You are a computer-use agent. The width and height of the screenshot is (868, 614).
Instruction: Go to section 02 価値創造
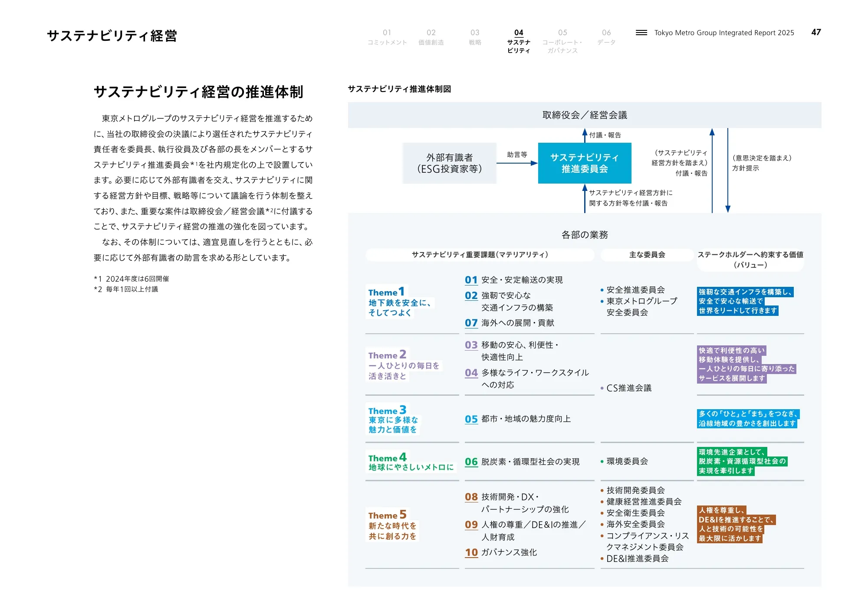pyautogui.click(x=431, y=37)
